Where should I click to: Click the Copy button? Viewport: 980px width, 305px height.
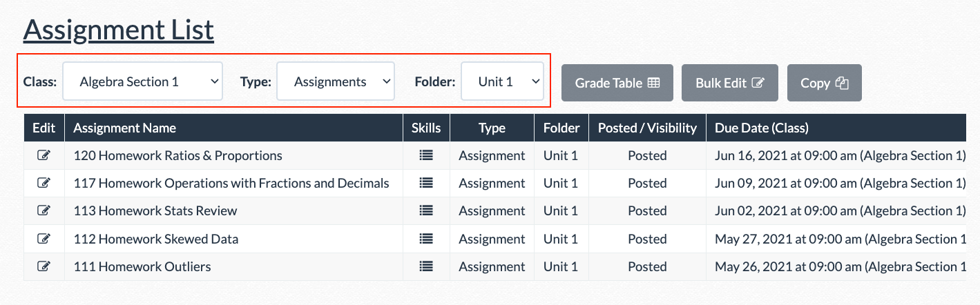point(824,83)
